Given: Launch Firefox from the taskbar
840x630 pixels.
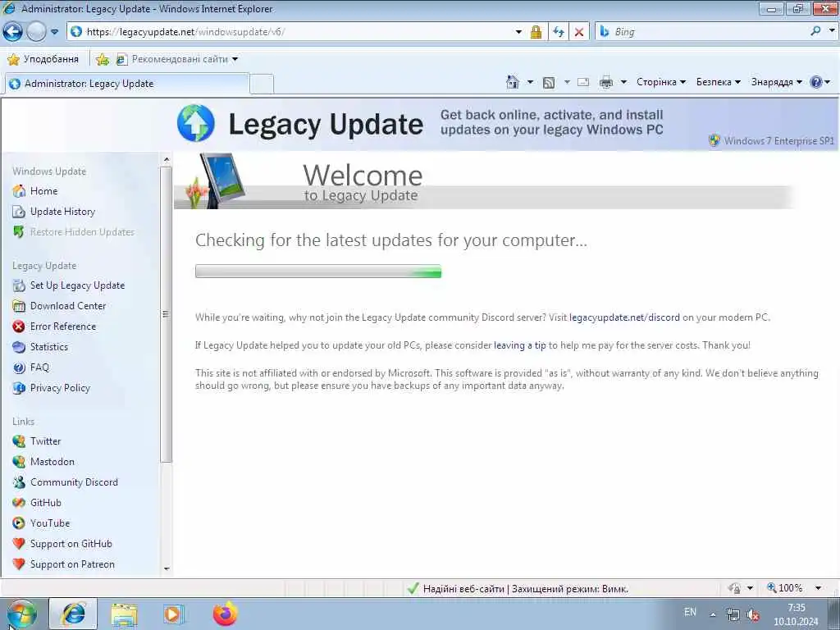Looking at the screenshot, I should click(x=226, y=614).
